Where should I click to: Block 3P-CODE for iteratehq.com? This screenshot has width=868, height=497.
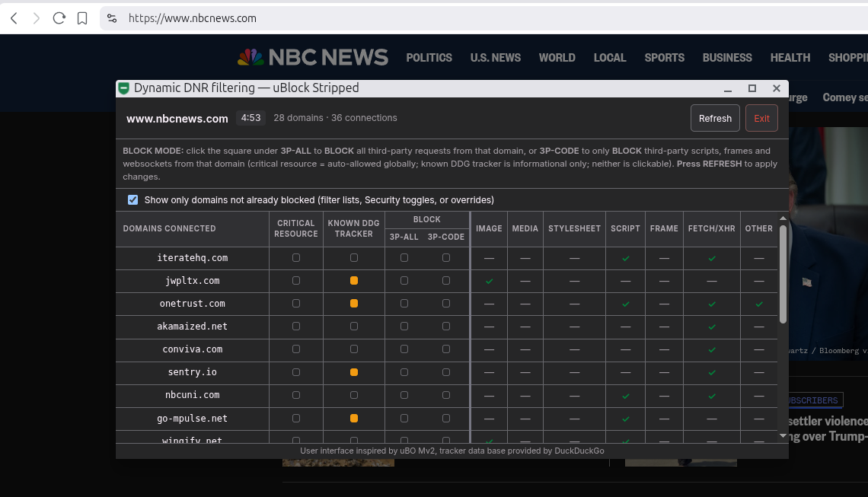click(x=446, y=258)
